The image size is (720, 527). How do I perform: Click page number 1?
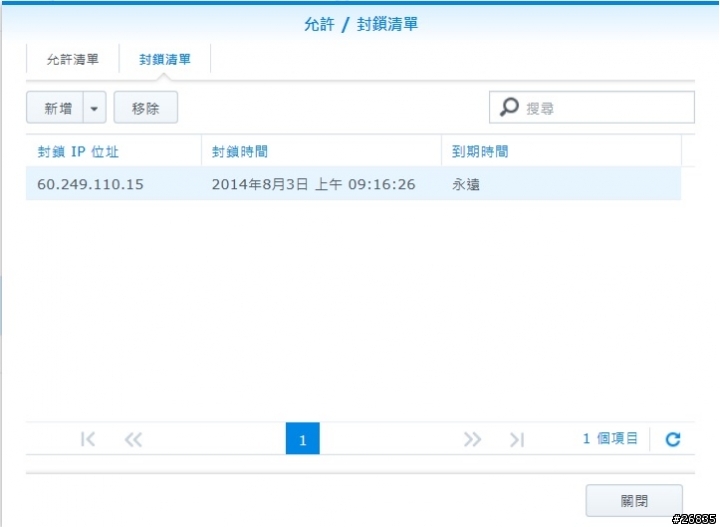coord(303,438)
